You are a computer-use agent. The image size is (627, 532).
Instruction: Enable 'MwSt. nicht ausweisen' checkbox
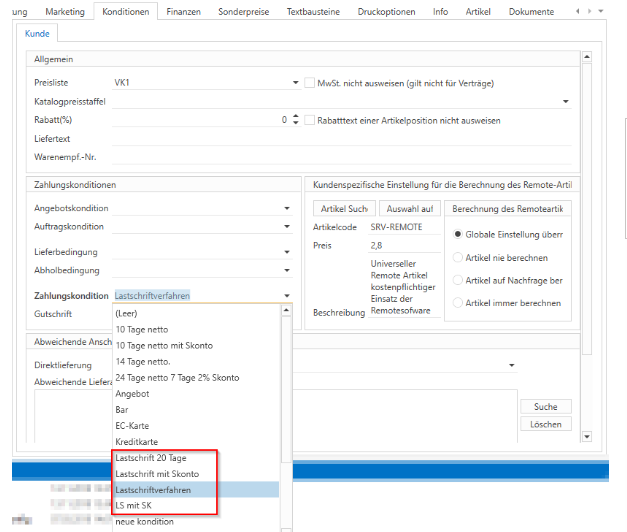click(310, 83)
